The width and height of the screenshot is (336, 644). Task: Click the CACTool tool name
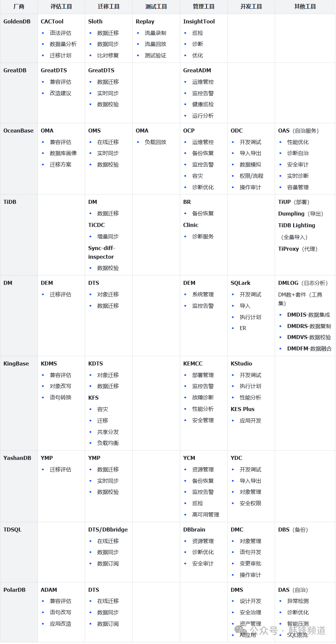(x=52, y=21)
